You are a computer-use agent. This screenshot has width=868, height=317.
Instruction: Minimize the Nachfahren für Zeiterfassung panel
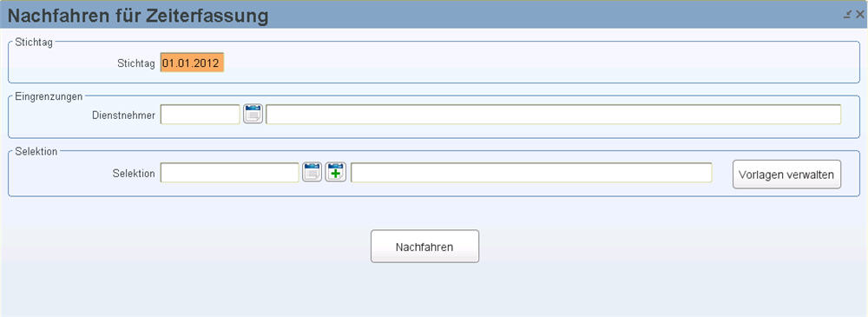[x=847, y=15]
